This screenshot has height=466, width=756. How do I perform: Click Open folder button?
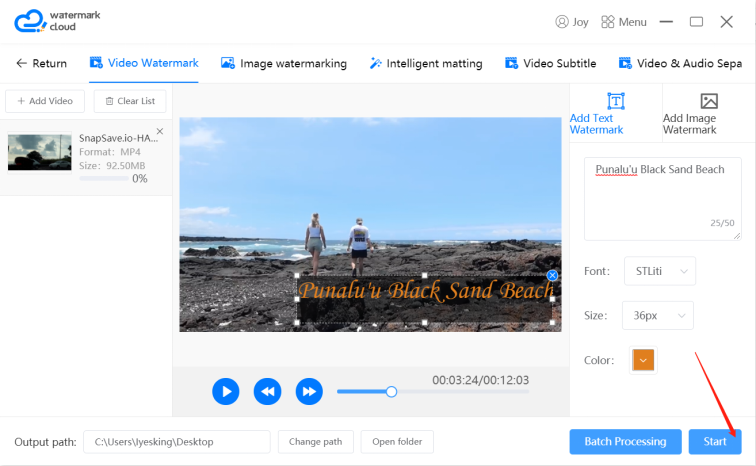coord(397,442)
